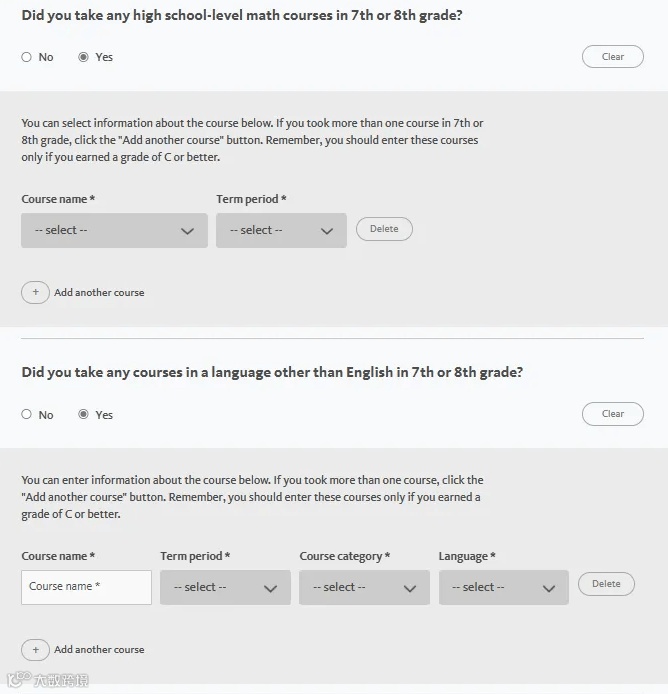Click the language Course name text field
668x694 pixels.
click(86, 587)
